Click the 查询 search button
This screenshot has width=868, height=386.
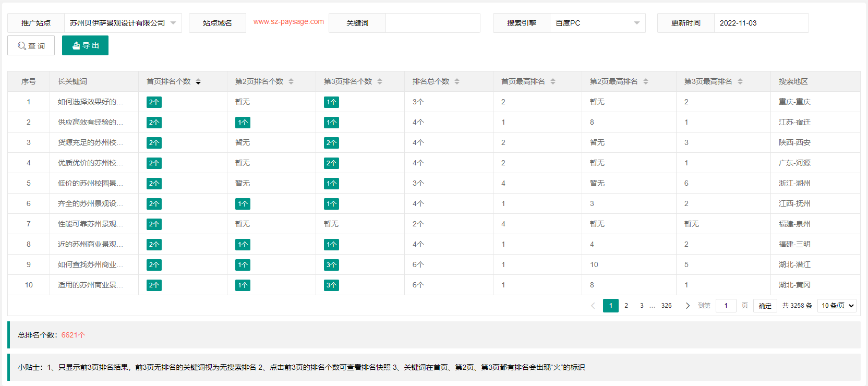click(x=31, y=45)
